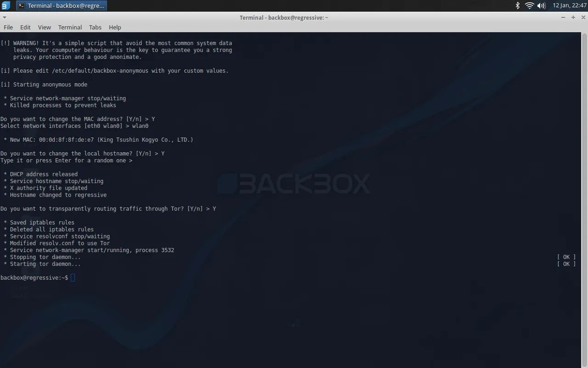Open the Help menu
Viewport: 588px width, 368px height.
(115, 27)
